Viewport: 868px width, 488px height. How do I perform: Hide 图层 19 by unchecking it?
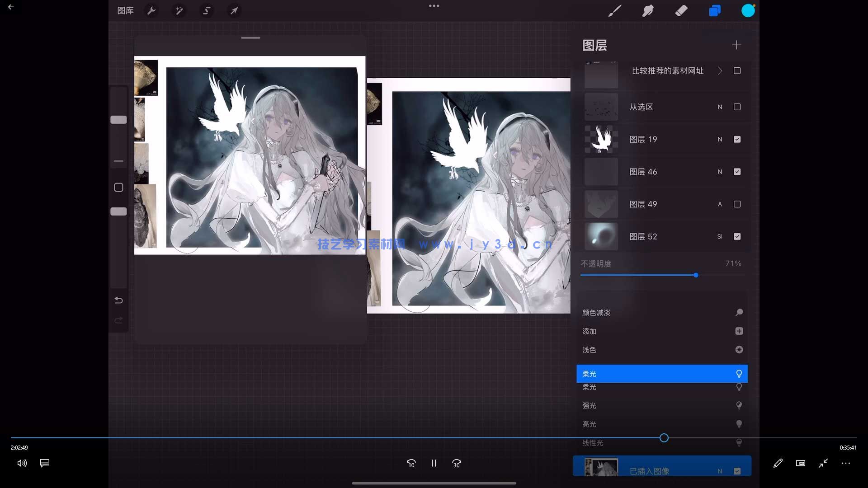pos(737,139)
